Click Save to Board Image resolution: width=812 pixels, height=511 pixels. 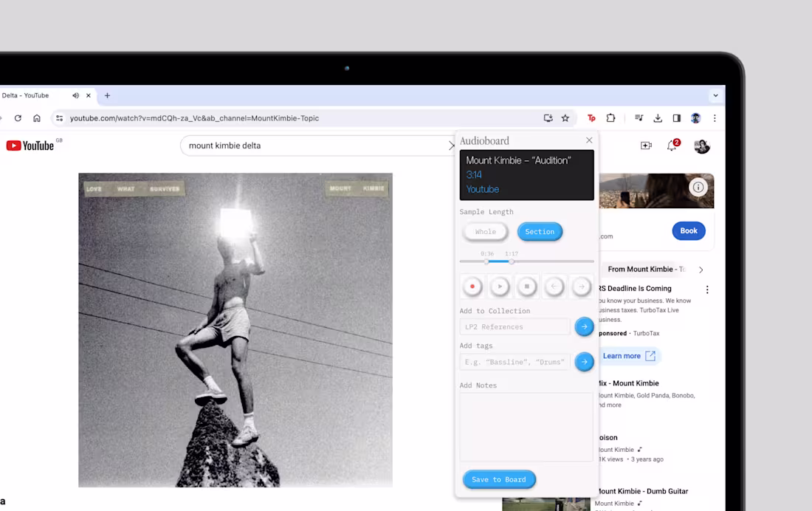pos(499,479)
